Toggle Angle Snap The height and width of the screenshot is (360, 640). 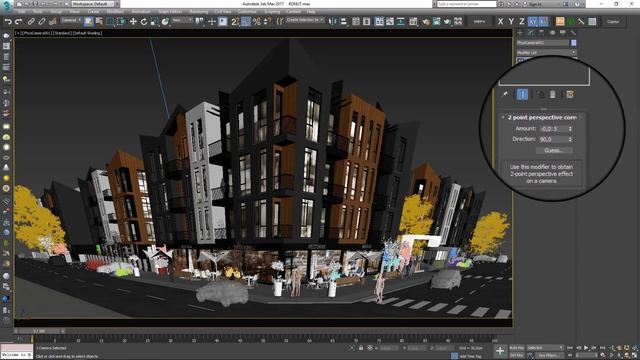click(x=246, y=21)
